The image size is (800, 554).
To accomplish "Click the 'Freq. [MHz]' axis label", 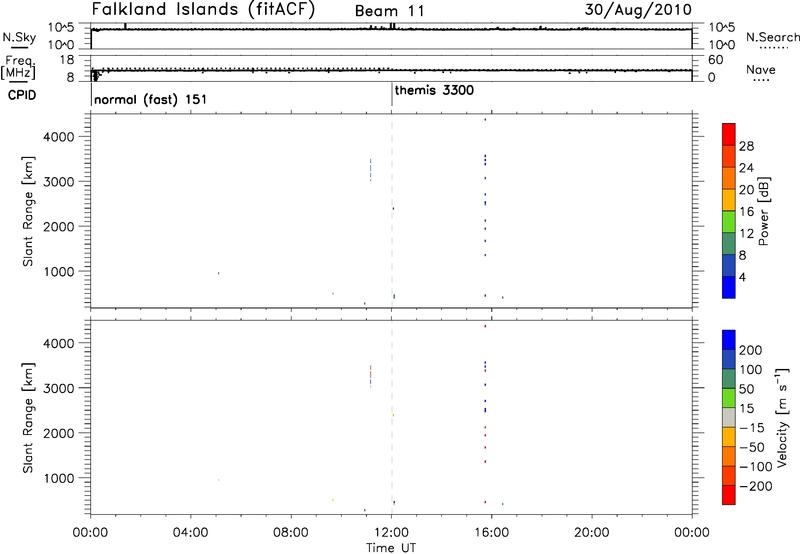I will coord(19,67).
